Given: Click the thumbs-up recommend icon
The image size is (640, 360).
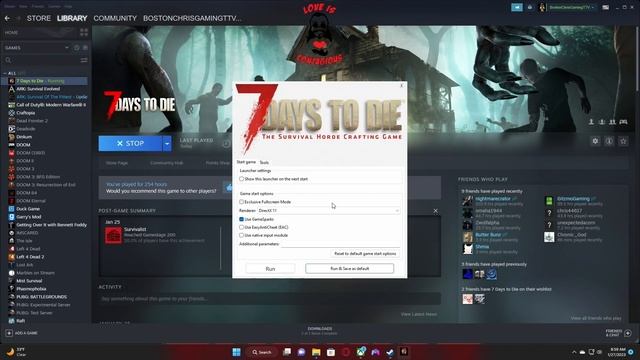Looking at the screenshot, I should tap(228, 187).
